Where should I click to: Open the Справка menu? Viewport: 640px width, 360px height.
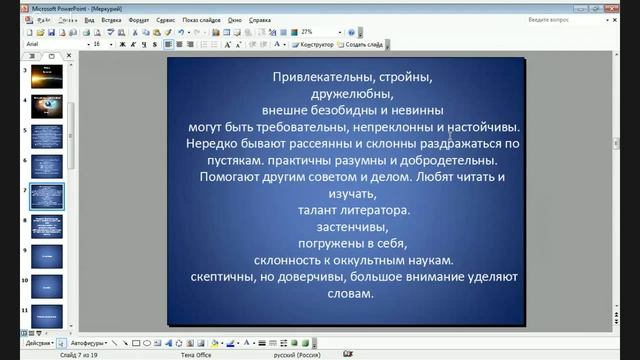pyautogui.click(x=260, y=20)
